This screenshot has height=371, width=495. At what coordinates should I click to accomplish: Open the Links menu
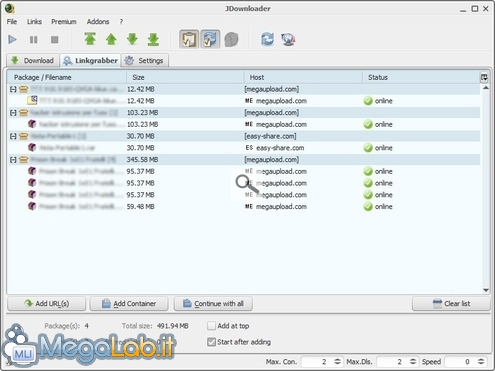[34, 22]
